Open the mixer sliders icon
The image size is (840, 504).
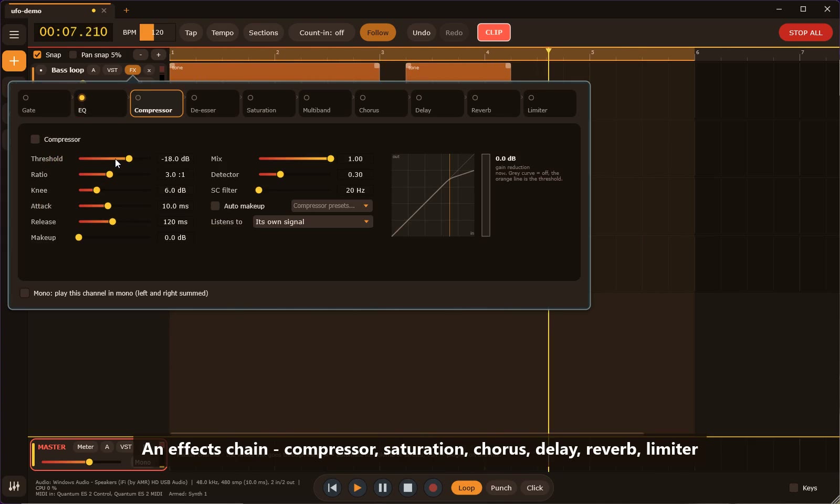[x=14, y=486]
